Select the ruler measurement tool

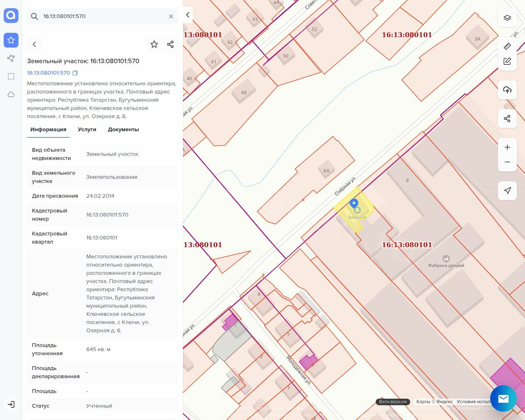pos(507,46)
